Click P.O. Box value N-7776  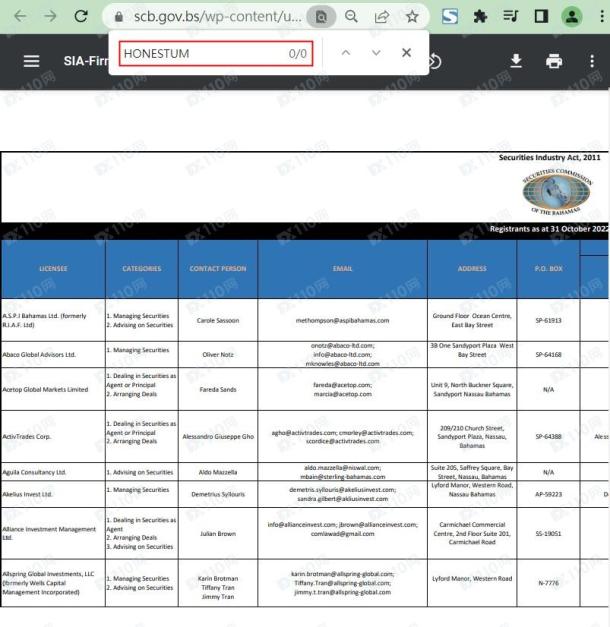548,583
